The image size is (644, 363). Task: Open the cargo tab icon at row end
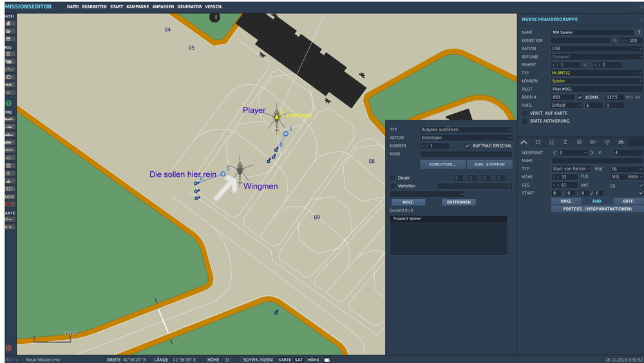point(621,142)
